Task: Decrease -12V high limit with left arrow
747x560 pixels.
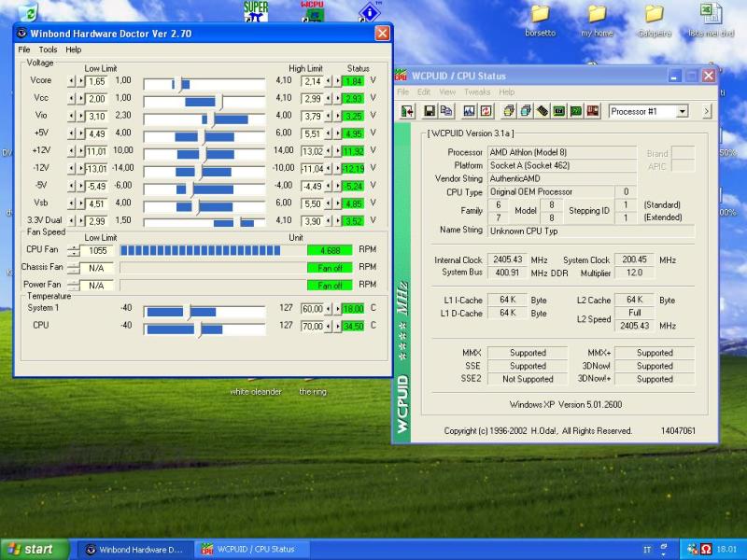Action: 328,169
